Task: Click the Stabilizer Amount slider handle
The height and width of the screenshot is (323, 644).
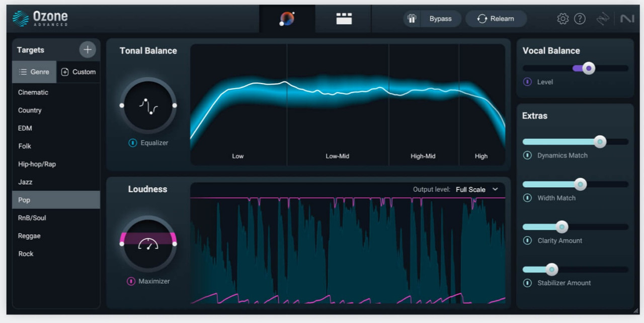Action: pyautogui.click(x=552, y=270)
